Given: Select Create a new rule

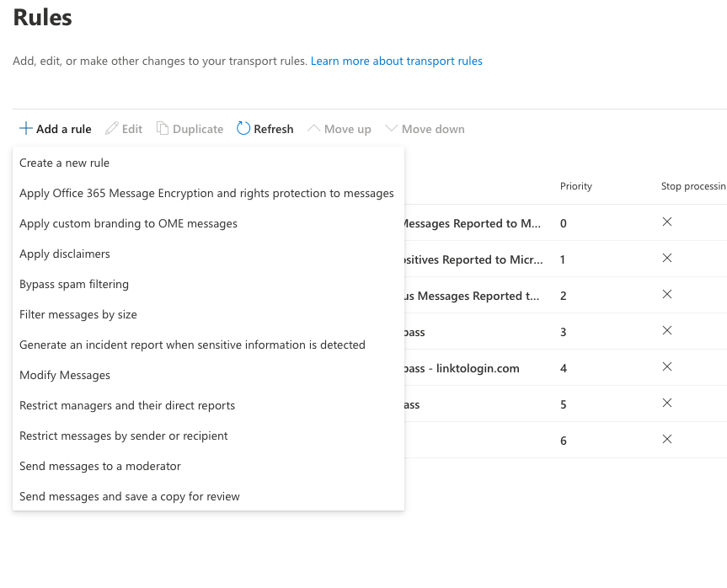Looking at the screenshot, I should tap(65, 163).
